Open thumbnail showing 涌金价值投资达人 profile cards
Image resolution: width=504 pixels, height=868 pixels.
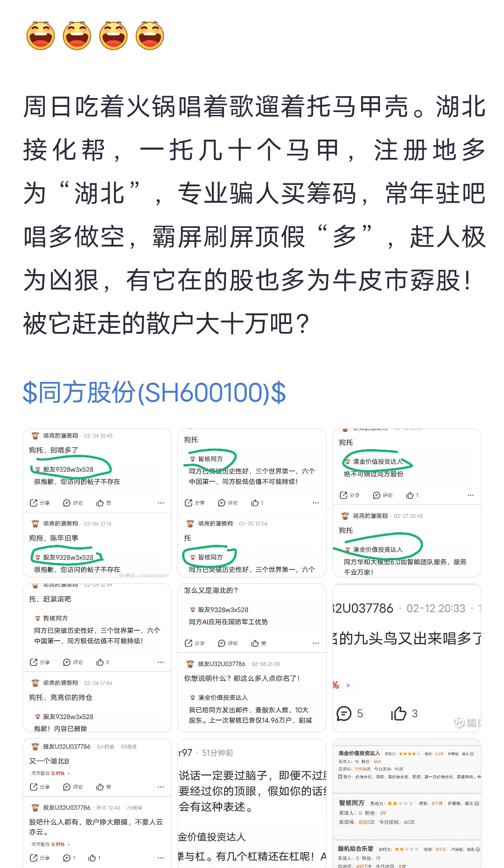point(407,803)
